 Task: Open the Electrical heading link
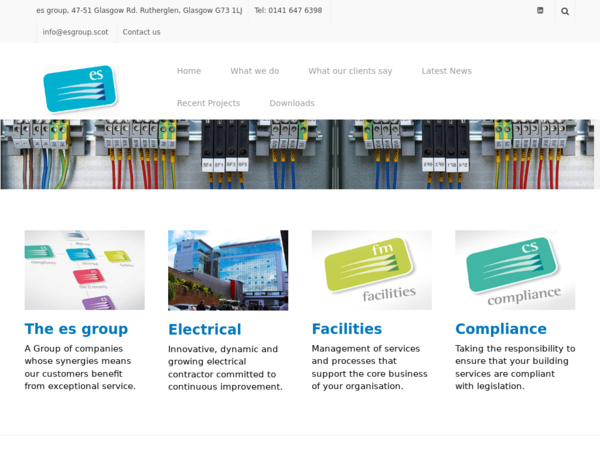(x=205, y=329)
